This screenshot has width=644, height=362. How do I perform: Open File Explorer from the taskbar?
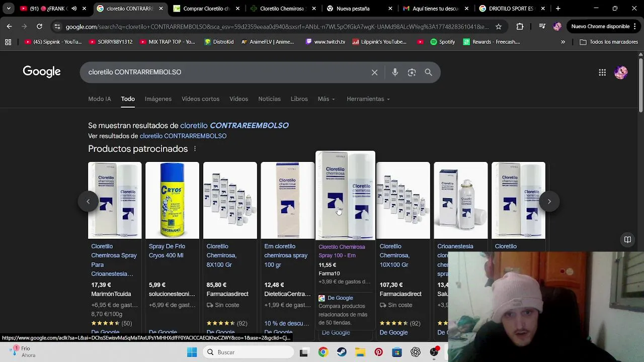(360, 352)
